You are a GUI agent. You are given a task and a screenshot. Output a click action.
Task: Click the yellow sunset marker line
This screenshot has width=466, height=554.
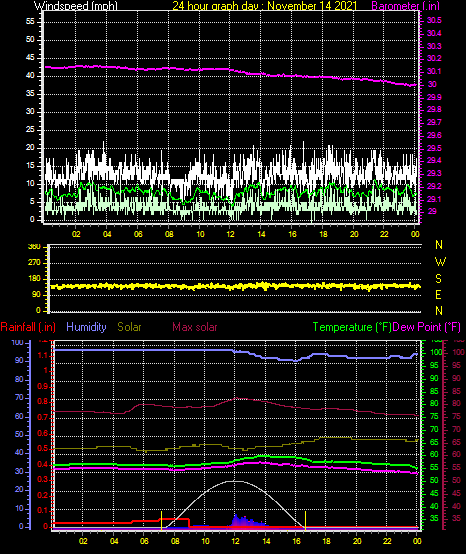[305, 520]
